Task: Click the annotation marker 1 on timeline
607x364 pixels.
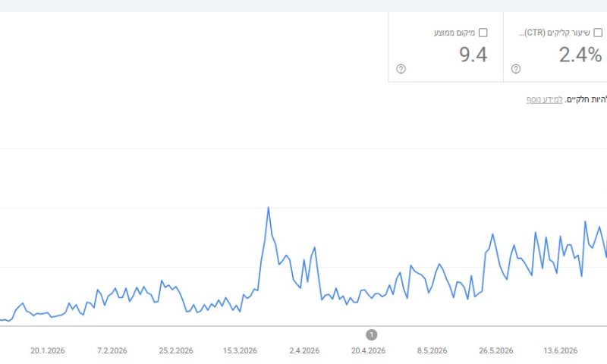Action: click(371, 334)
